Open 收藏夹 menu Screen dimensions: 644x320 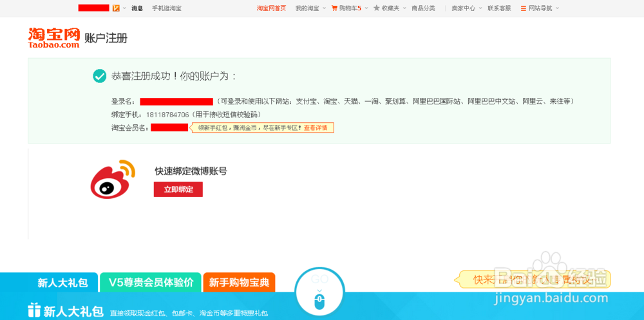390,8
